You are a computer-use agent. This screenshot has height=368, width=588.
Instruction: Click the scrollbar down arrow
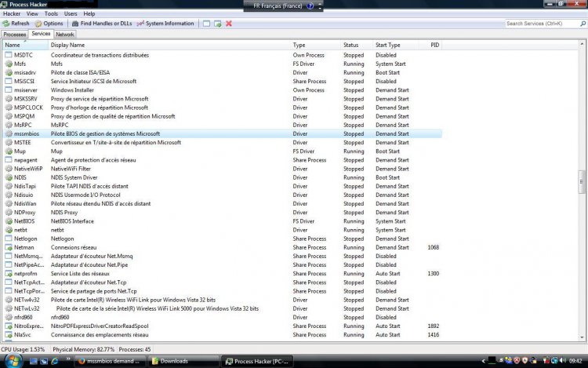(582, 337)
